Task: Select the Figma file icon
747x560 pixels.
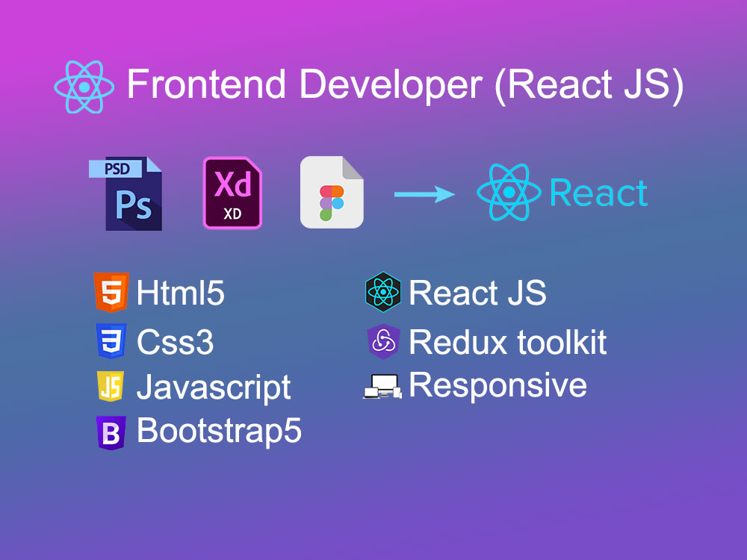Action: [332, 193]
